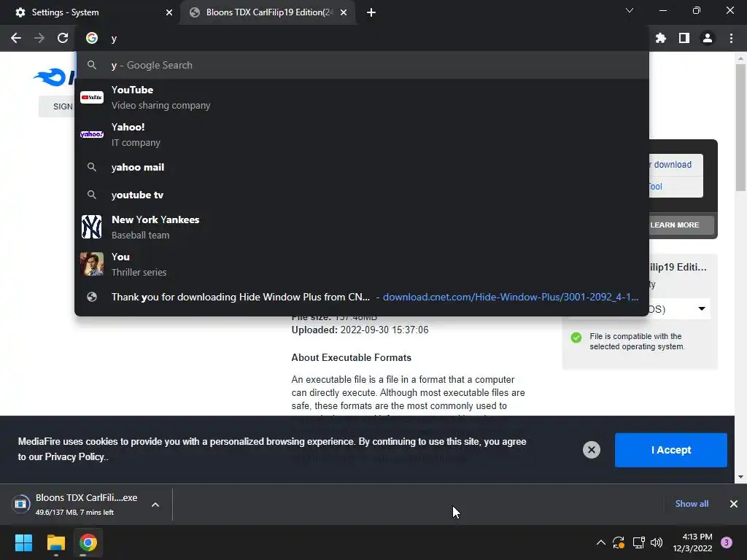This screenshot has width=747, height=560.
Task: Open the Hide Window Plus CNET history suggestion
Action: click(x=362, y=297)
